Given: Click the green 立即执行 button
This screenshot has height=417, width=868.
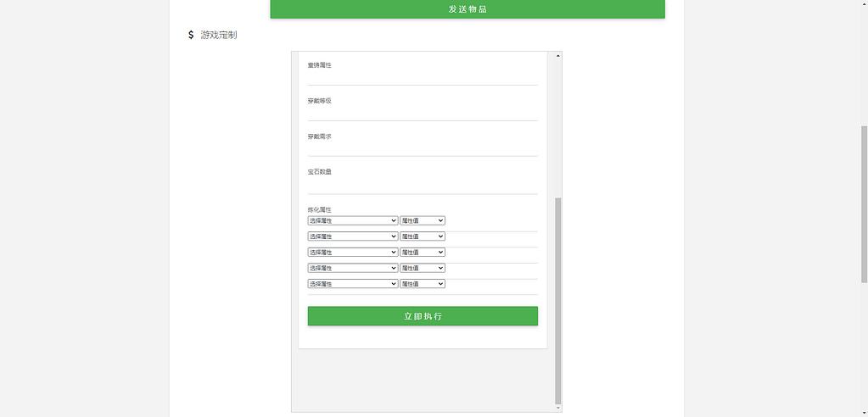Looking at the screenshot, I should (x=423, y=316).
